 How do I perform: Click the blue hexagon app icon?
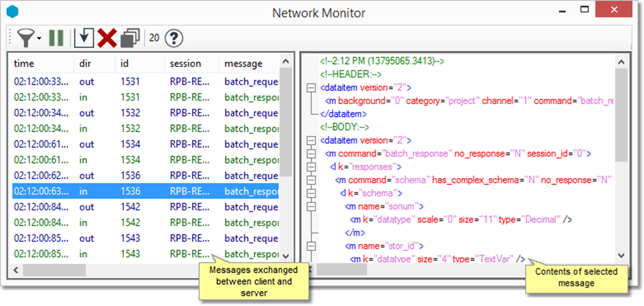pyautogui.click(x=12, y=12)
